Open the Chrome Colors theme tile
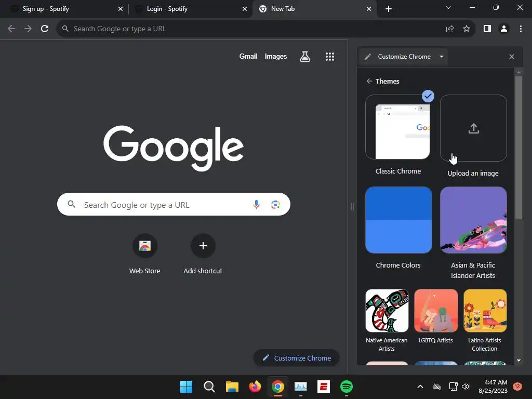 [x=398, y=220]
